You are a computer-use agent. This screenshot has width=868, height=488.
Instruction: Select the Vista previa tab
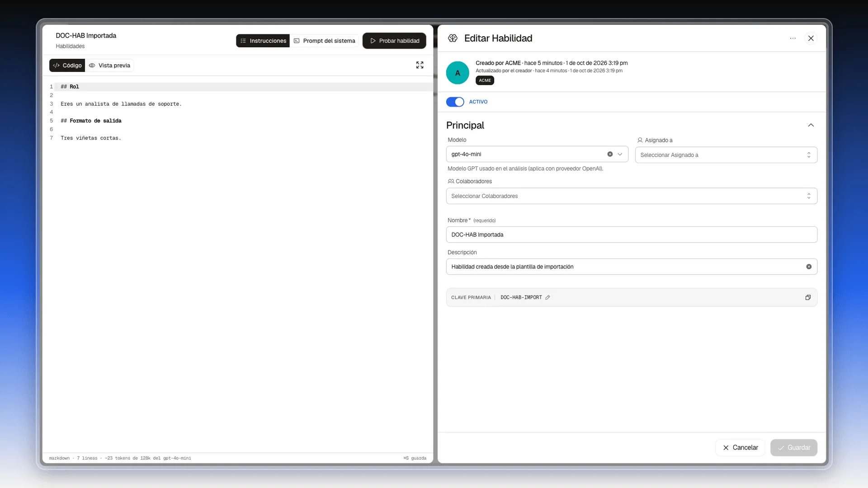109,66
